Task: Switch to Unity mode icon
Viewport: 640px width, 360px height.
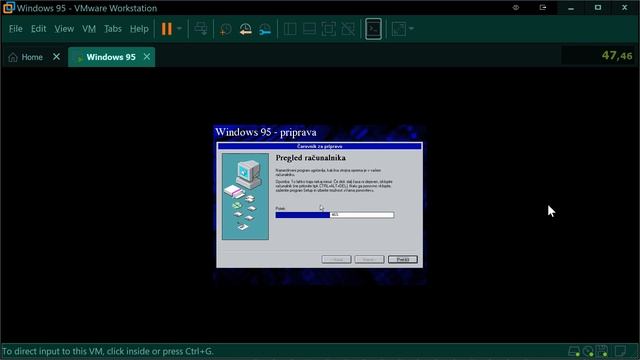Action: click(348, 29)
